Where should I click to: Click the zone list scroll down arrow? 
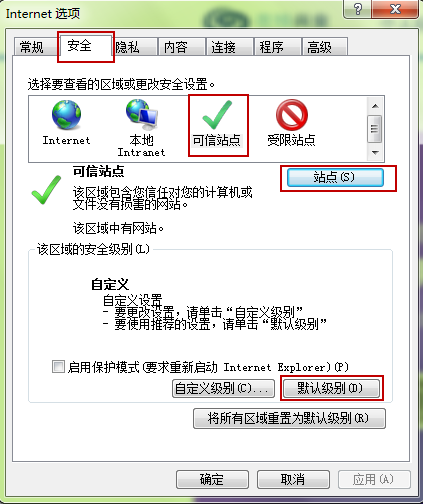[x=375, y=153]
